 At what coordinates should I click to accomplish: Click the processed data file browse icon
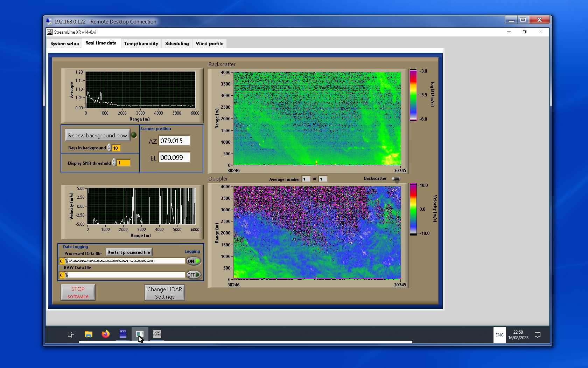click(66, 261)
